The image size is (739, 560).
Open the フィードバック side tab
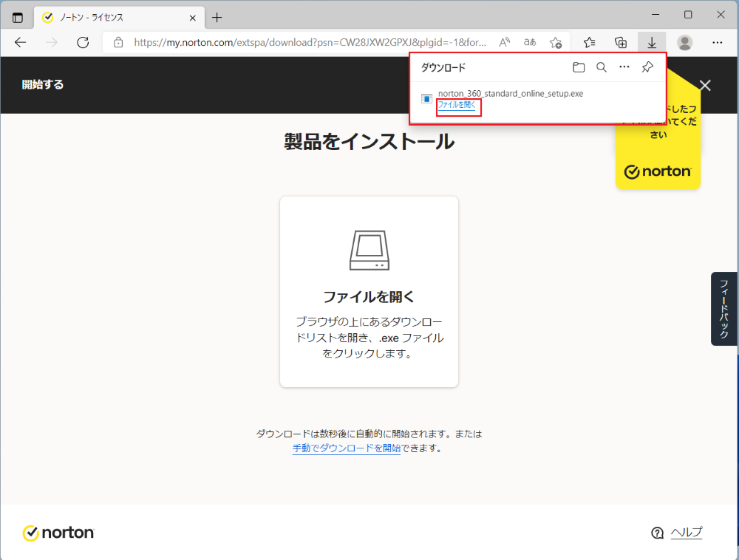(724, 309)
